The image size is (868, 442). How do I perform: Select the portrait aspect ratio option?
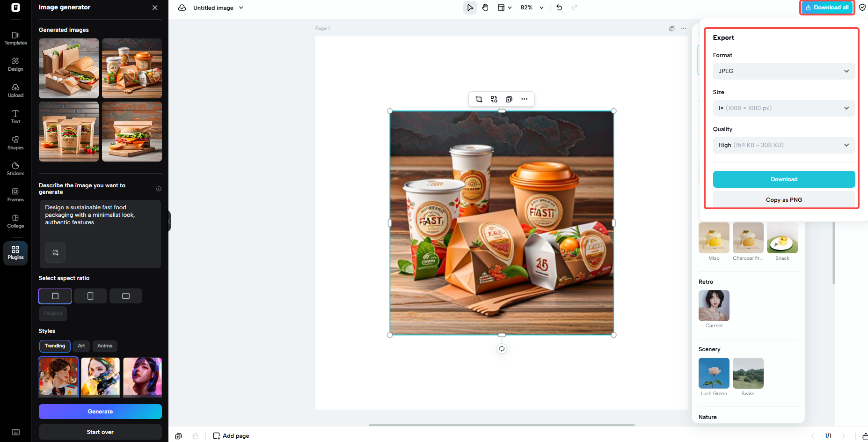coord(90,296)
